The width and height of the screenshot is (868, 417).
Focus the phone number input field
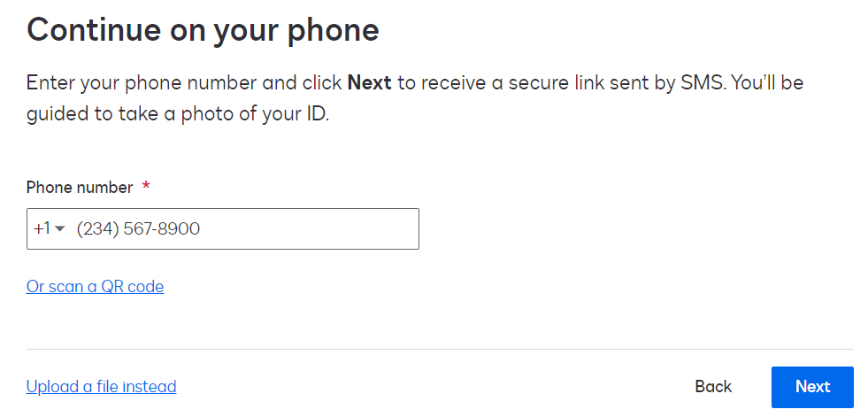265,228
